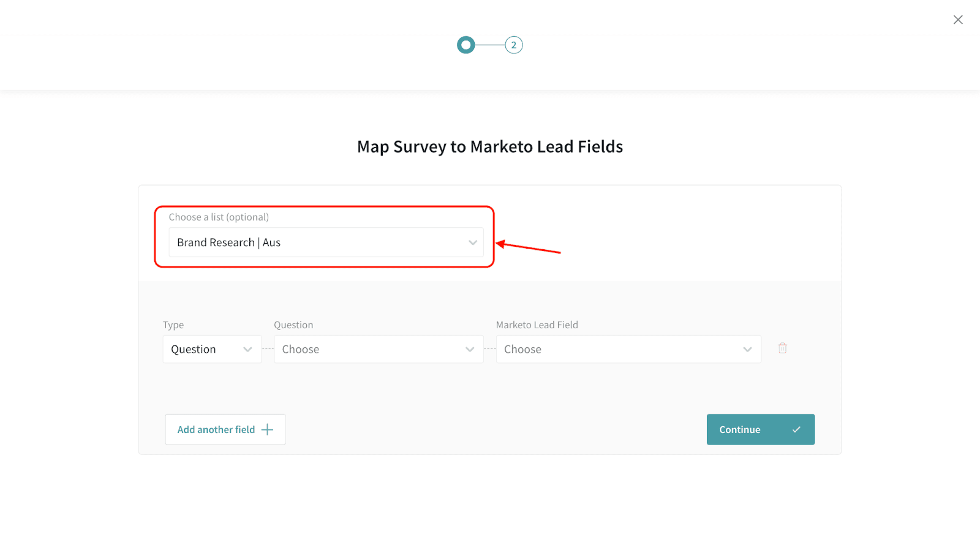This screenshot has height=553, width=980.
Task: Click the 'Add another field' button
Action: click(x=216, y=429)
